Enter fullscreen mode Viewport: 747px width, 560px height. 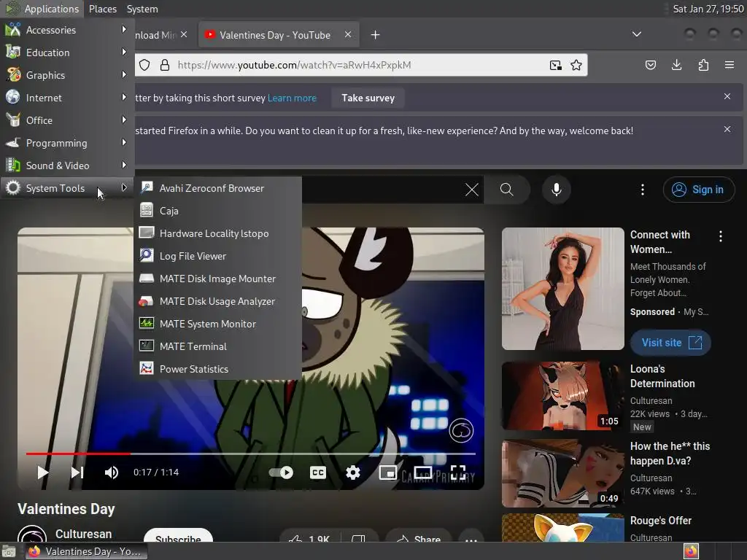458,472
